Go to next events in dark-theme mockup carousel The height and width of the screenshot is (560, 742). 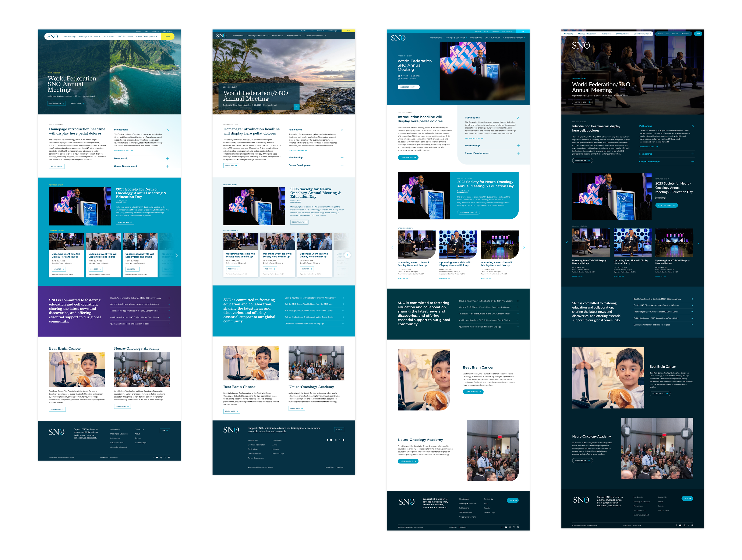click(698, 243)
